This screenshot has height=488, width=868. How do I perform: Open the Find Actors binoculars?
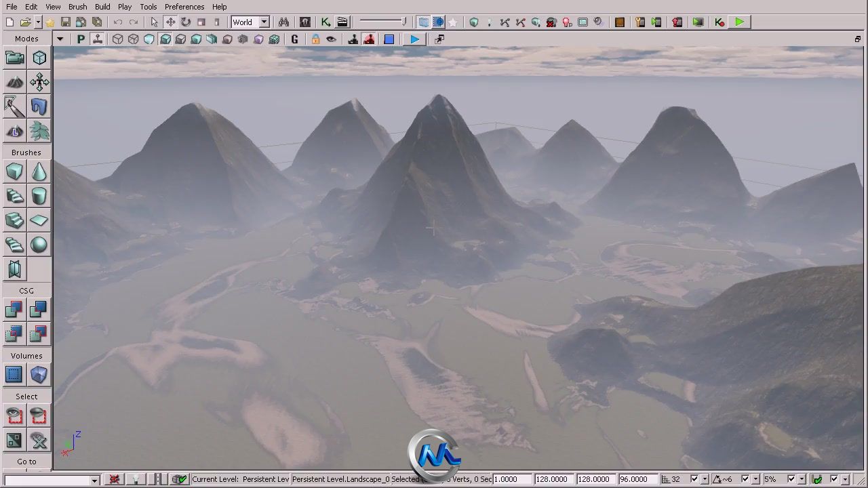[x=283, y=22]
